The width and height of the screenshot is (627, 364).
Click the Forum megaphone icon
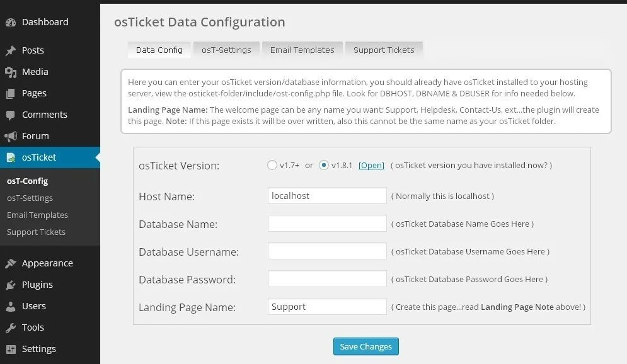tap(11, 136)
